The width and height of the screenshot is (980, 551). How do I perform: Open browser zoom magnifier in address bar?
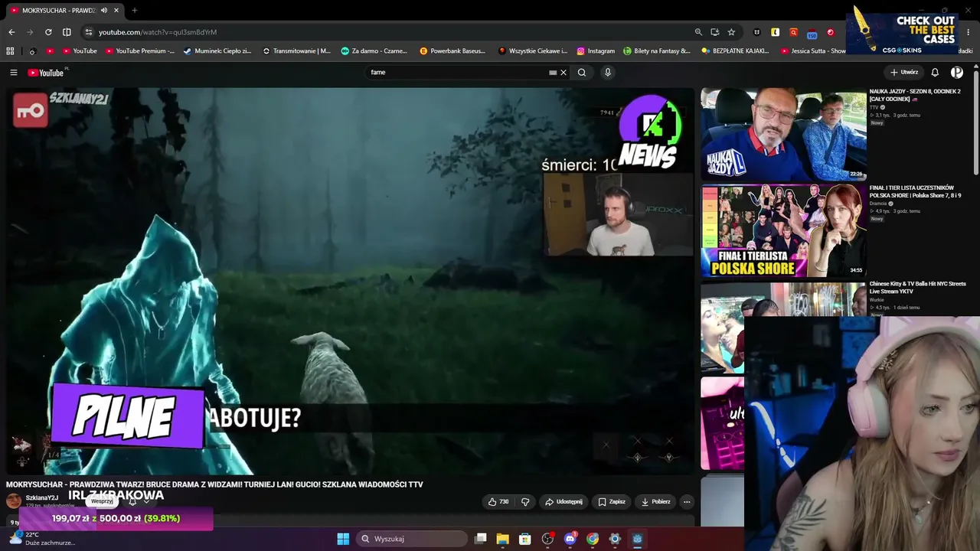pos(698,32)
